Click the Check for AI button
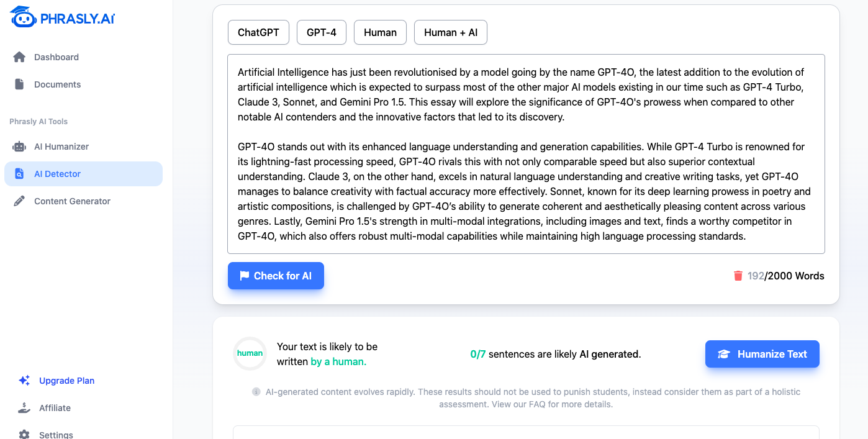 coord(276,275)
